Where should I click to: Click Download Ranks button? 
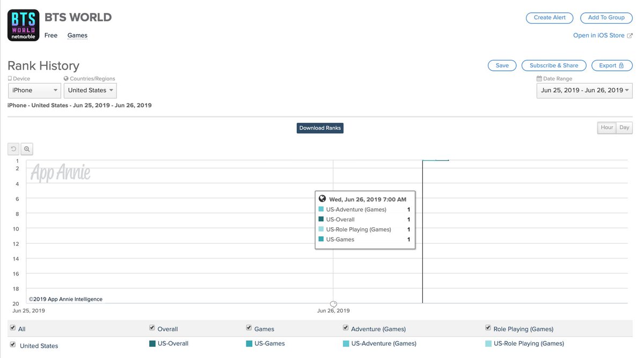[320, 128]
